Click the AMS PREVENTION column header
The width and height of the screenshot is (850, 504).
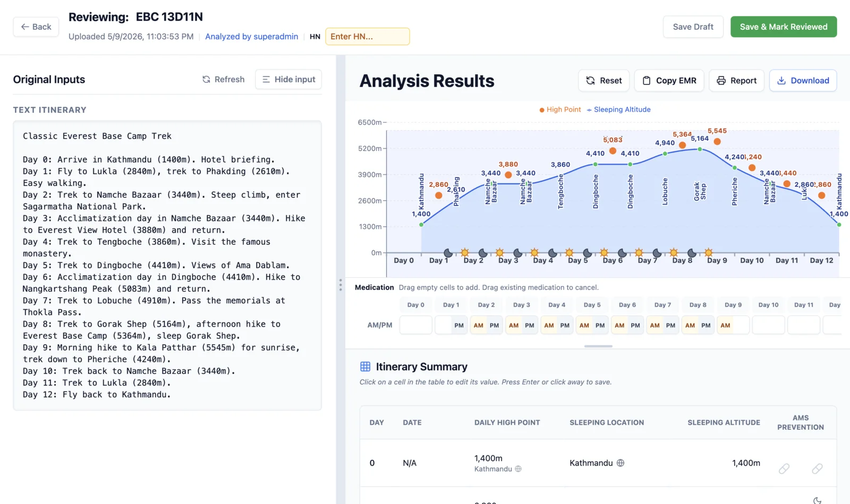801,423
